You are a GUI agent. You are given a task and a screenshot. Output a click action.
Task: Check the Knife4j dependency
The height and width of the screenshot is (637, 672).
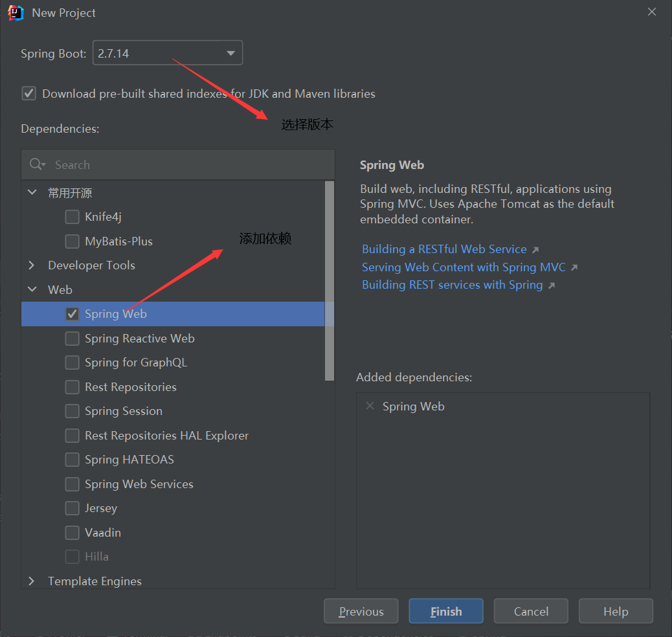point(72,216)
